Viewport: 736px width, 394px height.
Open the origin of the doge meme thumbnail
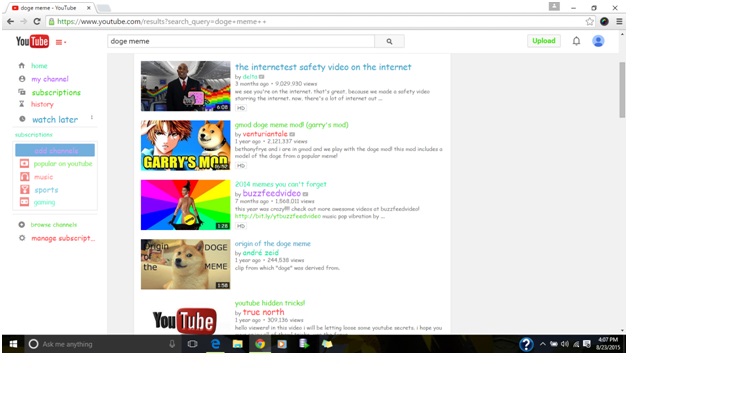point(185,264)
